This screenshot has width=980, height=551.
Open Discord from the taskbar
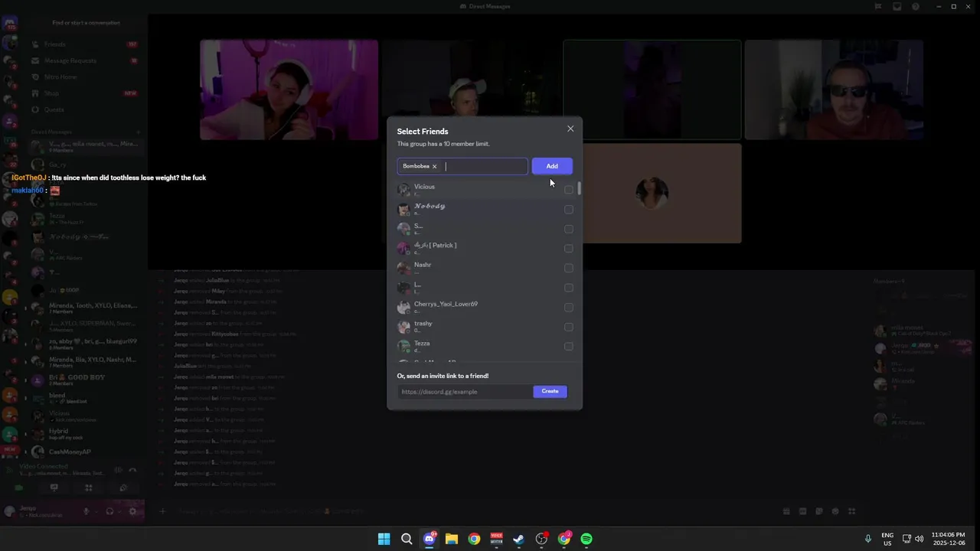tap(429, 539)
